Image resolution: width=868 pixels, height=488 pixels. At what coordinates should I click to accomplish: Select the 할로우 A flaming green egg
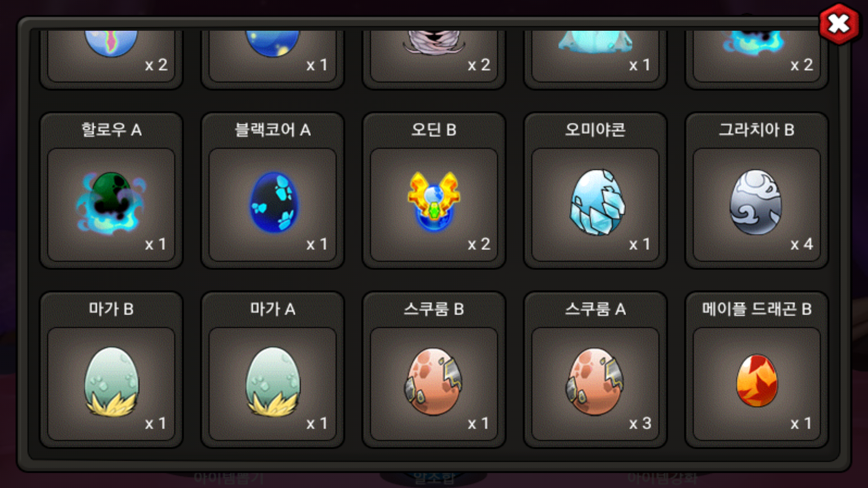111,202
